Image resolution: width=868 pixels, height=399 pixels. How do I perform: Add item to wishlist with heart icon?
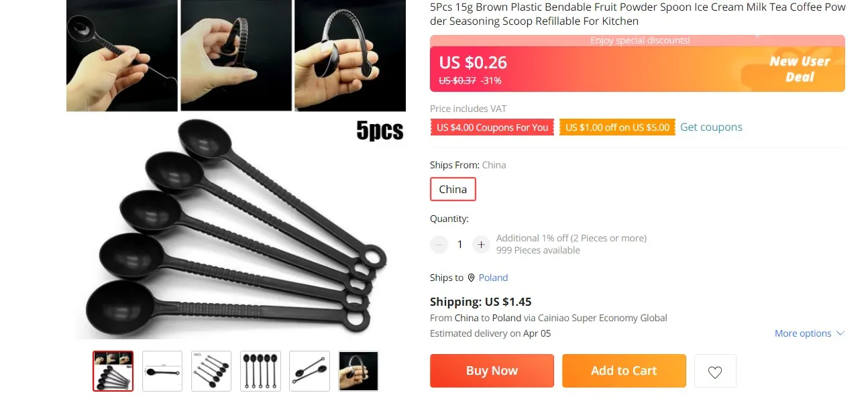[x=715, y=371]
